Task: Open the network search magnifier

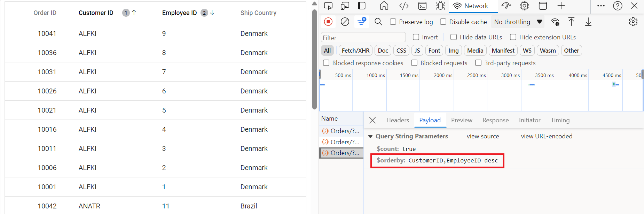Action: 378,22
